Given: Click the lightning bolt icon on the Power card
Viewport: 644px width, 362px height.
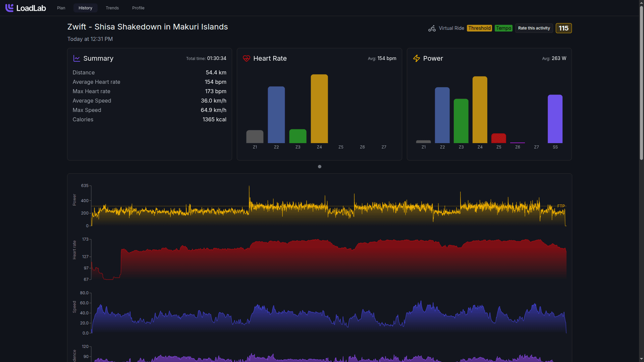Looking at the screenshot, I should 417,58.
